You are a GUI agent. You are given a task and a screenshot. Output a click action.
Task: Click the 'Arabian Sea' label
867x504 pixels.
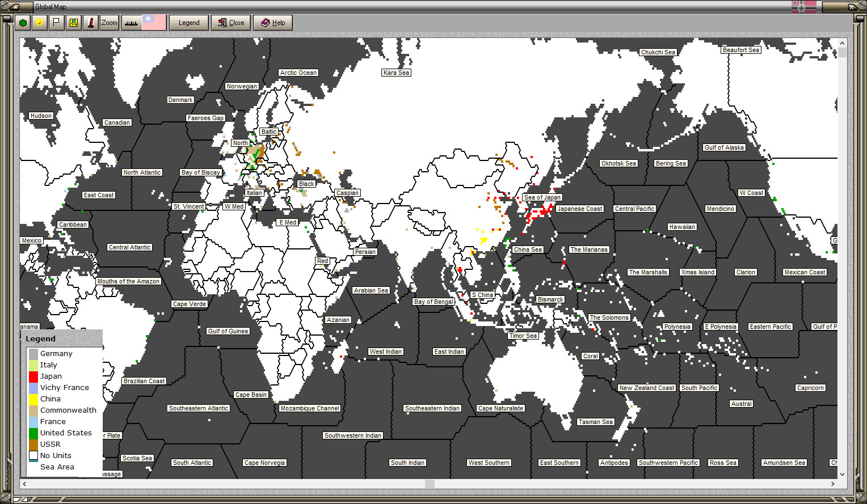pyautogui.click(x=371, y=290)
